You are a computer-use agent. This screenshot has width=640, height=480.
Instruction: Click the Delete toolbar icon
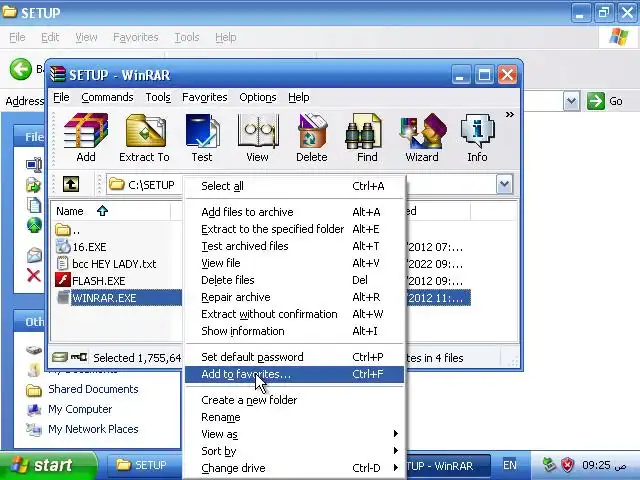click(x=312, y=138)
